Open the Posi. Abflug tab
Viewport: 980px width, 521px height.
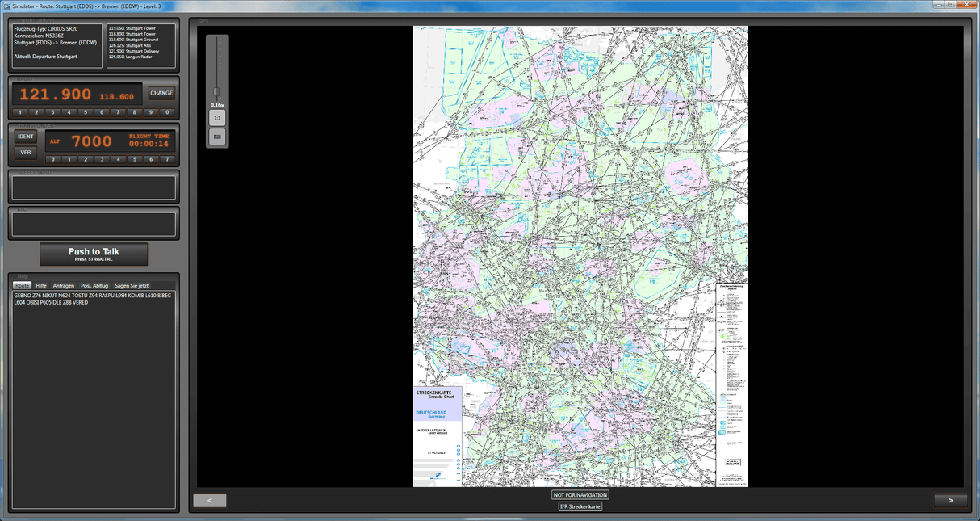[94, 286]
